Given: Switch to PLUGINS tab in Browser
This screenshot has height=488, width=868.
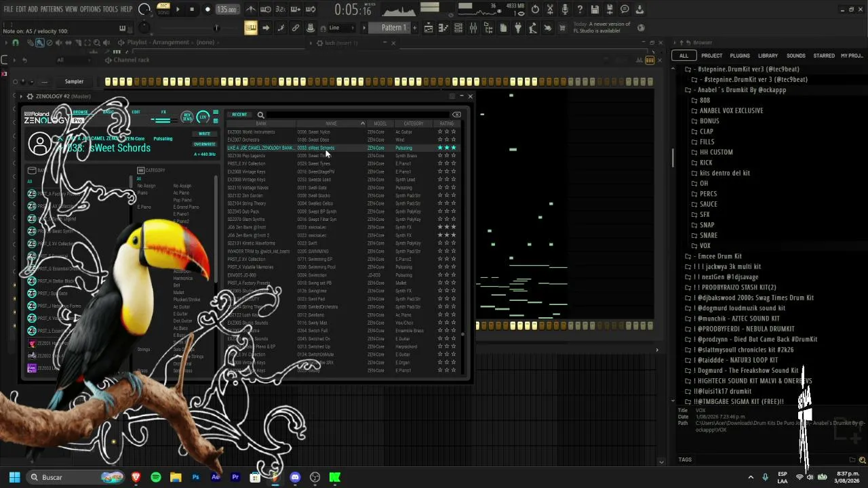Looking at the screenshot, I should pyautogui.click(x=740, y=56).
